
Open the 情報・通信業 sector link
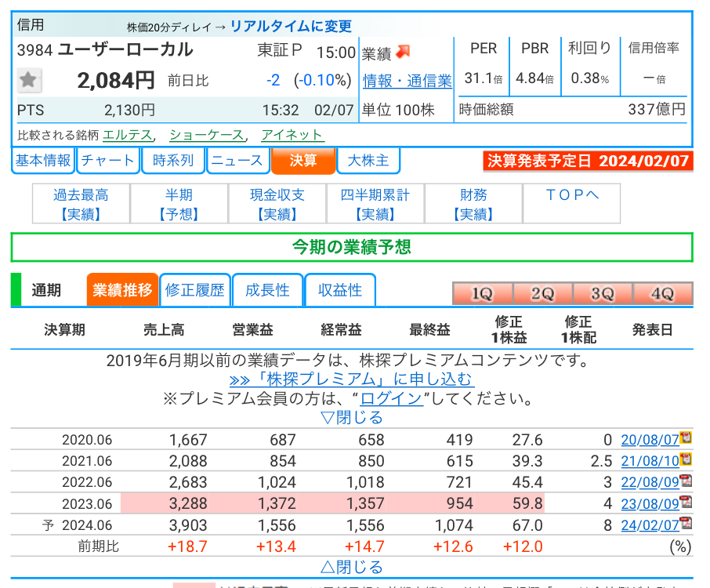coord(407,81)
